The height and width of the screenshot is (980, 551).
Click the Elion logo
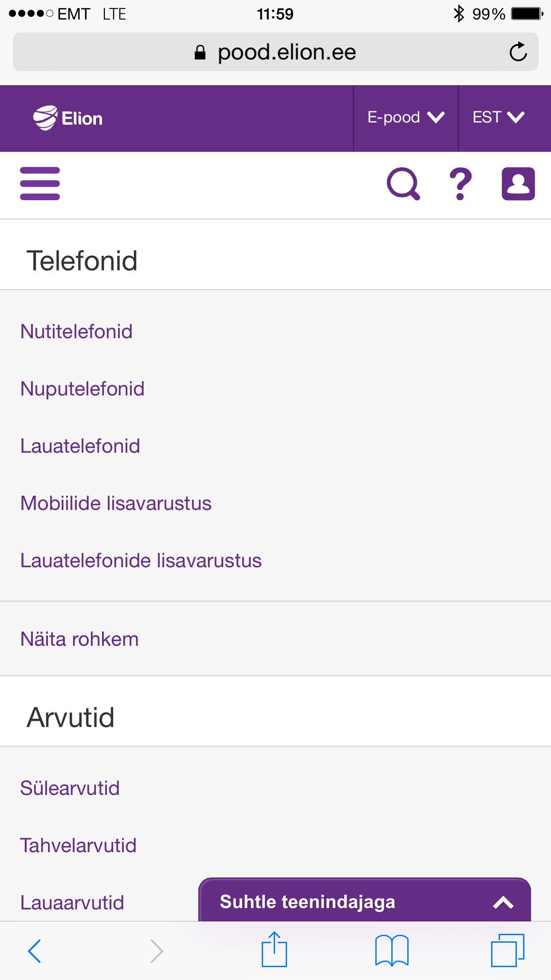click(x=68, y=118)
